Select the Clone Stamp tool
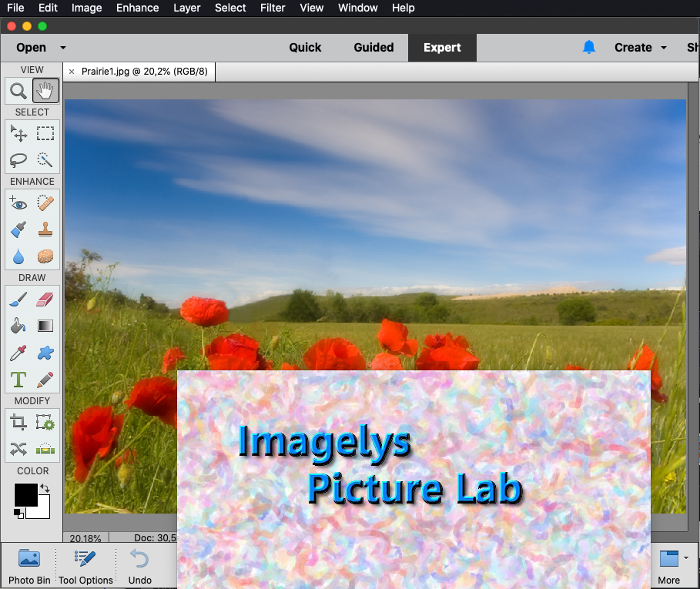Viewport: 700px width, 589px height. coord(45,229)
